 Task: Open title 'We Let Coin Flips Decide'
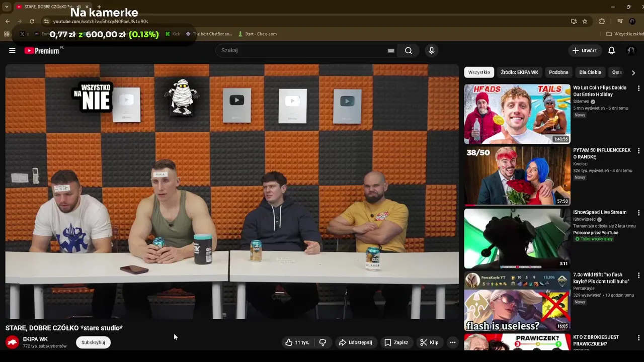(600, 91)
